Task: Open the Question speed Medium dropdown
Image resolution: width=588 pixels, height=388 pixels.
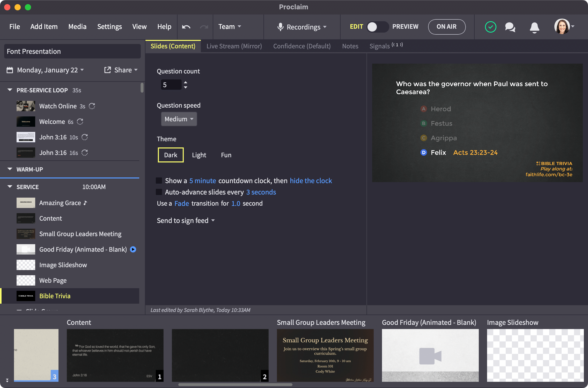Action: 179,119
